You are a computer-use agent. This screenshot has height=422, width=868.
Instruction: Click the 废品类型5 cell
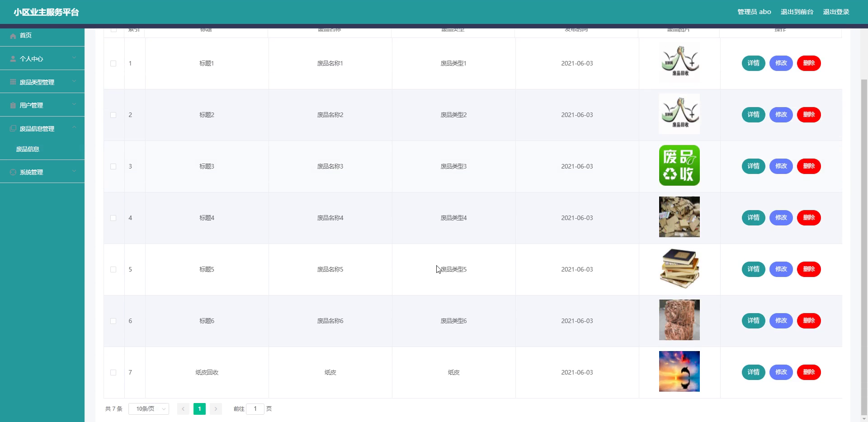click(x=453, y=270)
